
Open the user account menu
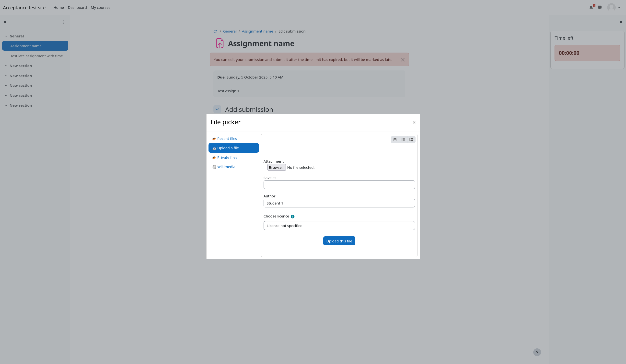(613, 7)
